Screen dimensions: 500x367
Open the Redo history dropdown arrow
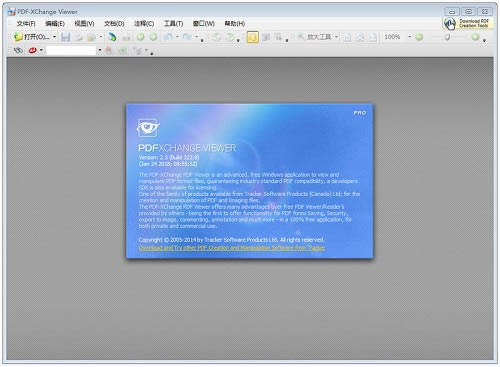197,37
